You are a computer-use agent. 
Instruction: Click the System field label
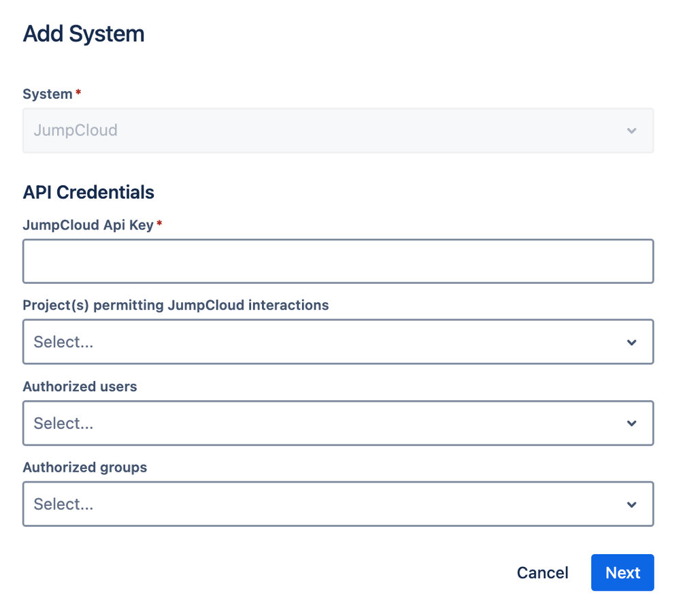coord(48,94)
